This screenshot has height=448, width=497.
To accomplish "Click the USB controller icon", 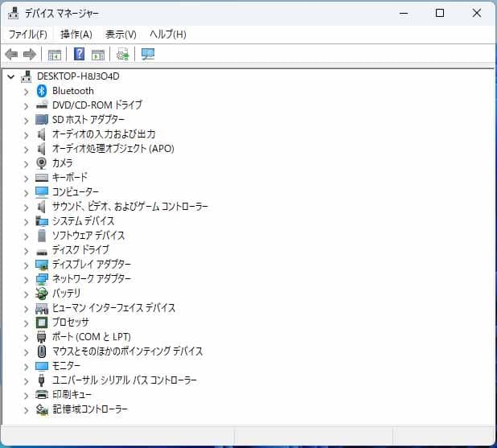I will (x=42, y=380).
